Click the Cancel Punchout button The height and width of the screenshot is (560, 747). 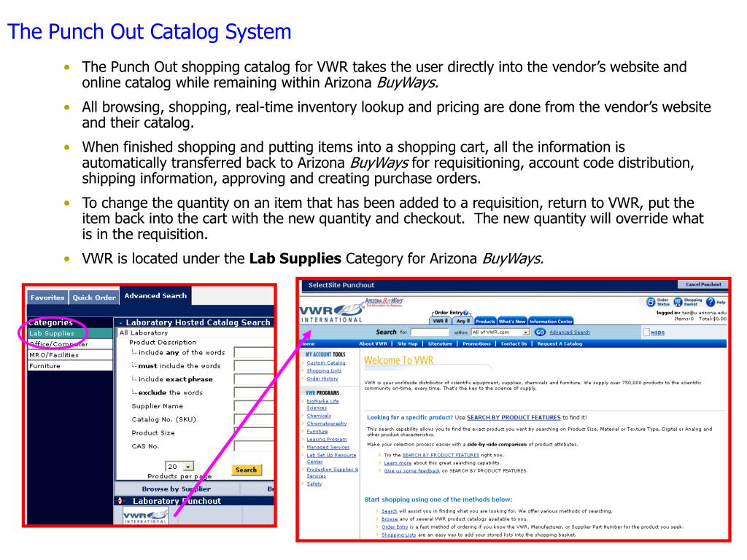(703, 284)
